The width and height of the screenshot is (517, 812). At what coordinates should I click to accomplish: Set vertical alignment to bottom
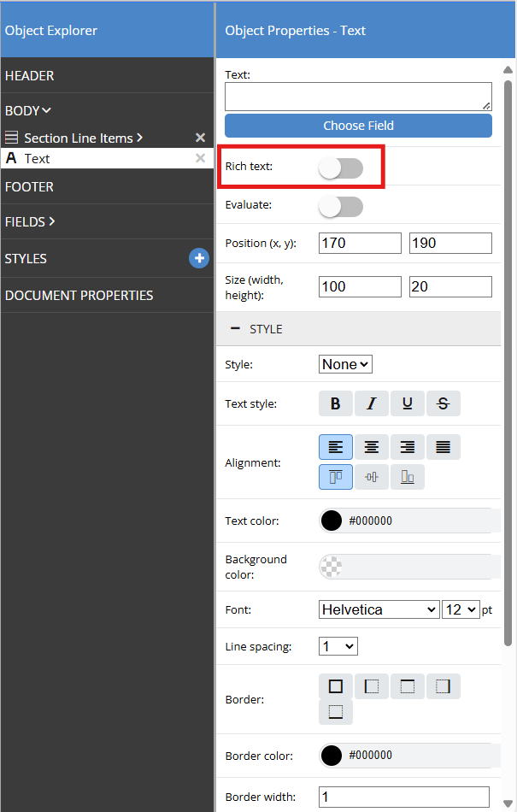click(408, 477)
